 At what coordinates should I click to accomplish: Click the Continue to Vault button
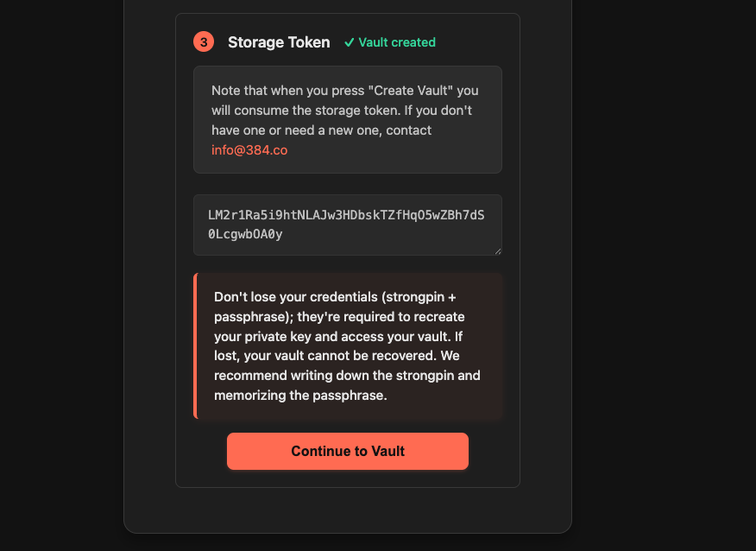click(x=348, y=451)
